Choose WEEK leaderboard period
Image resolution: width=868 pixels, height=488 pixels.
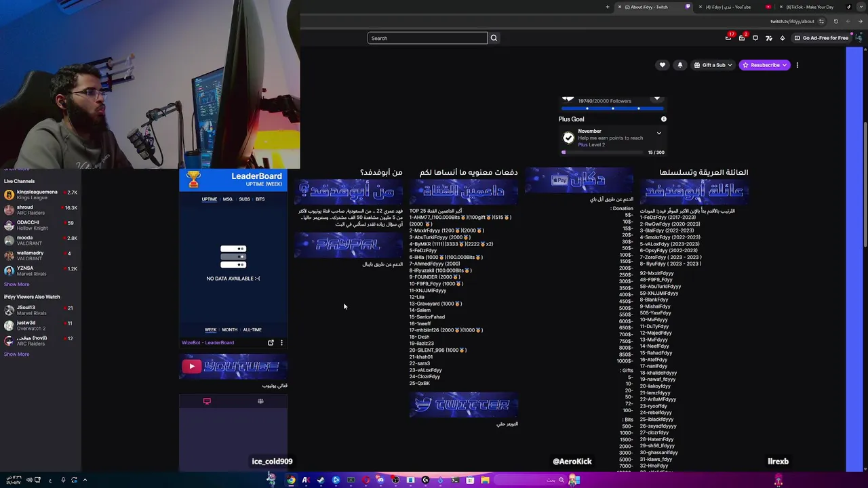tap(211, 330)
